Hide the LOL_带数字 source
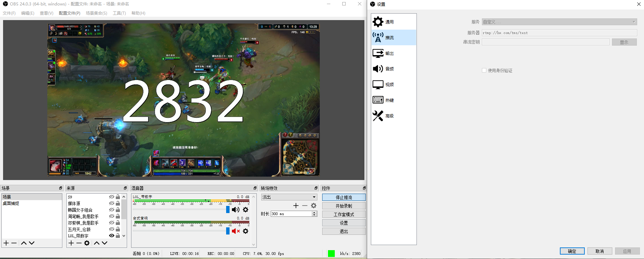This screenshot has width=644, height=259. point(112,236)
